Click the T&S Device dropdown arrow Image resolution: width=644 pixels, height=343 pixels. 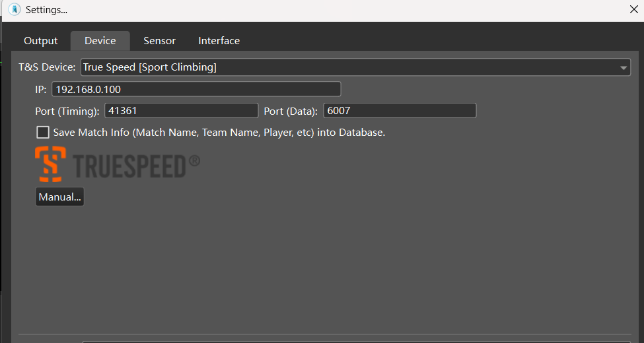[x=624, y=68]
